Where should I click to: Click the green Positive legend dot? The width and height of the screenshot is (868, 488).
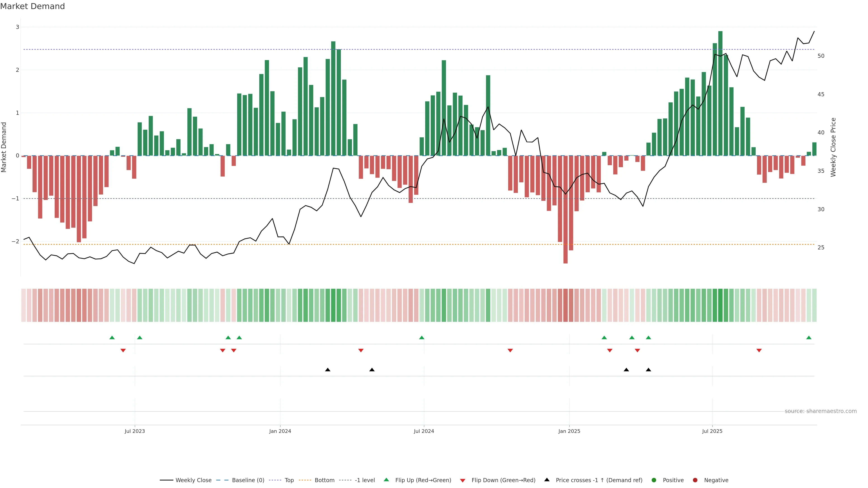coord(654,480)
